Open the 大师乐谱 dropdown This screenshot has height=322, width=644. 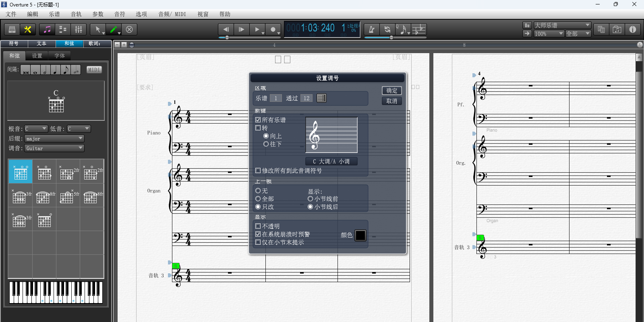tap(562, 25)
